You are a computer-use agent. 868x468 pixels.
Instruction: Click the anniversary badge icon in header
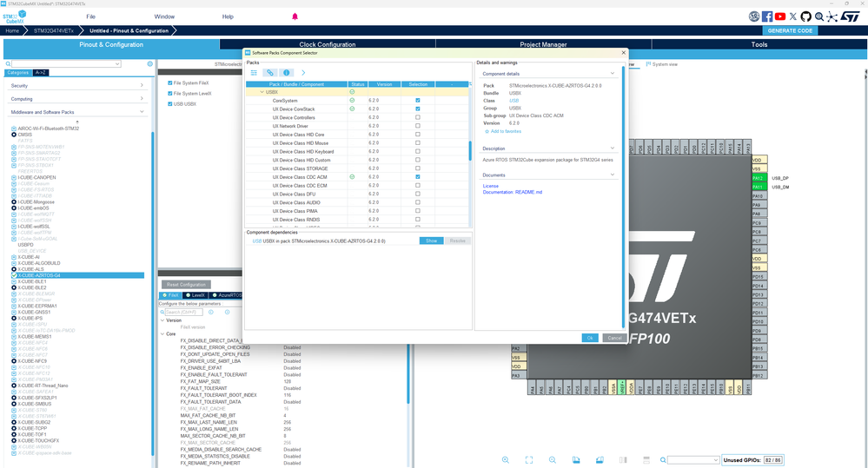coord(754,16)
